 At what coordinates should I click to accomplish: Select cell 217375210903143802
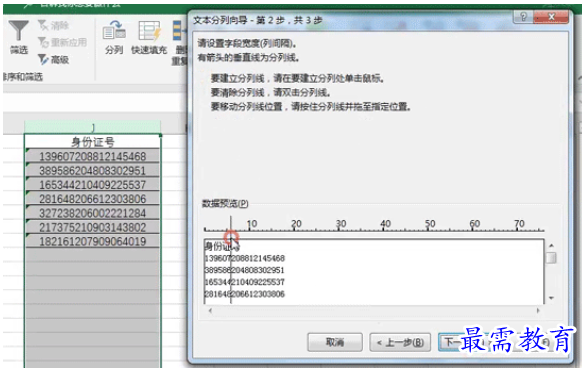[93, 227]
